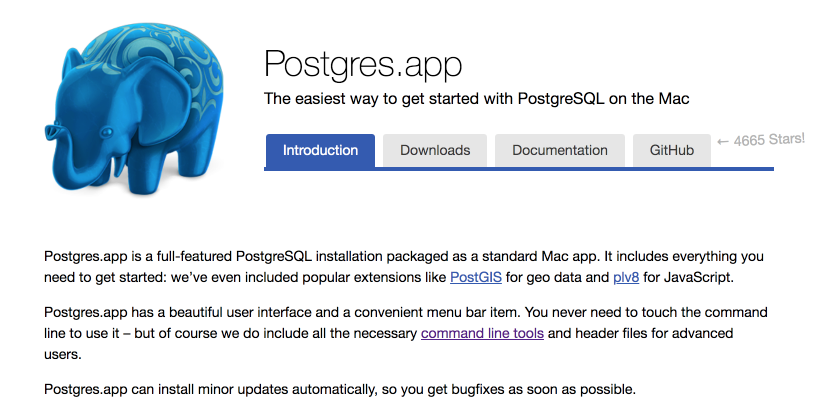
Task: Click the Postgres.app page heading
Action: point(363,64)
